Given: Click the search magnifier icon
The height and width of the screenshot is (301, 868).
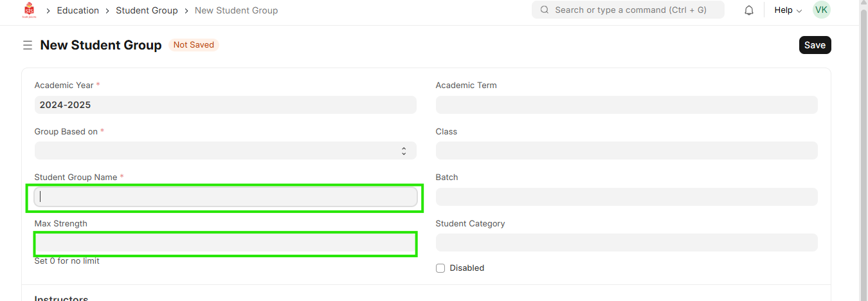Looking at the screenshot, I should pos(545,10).
